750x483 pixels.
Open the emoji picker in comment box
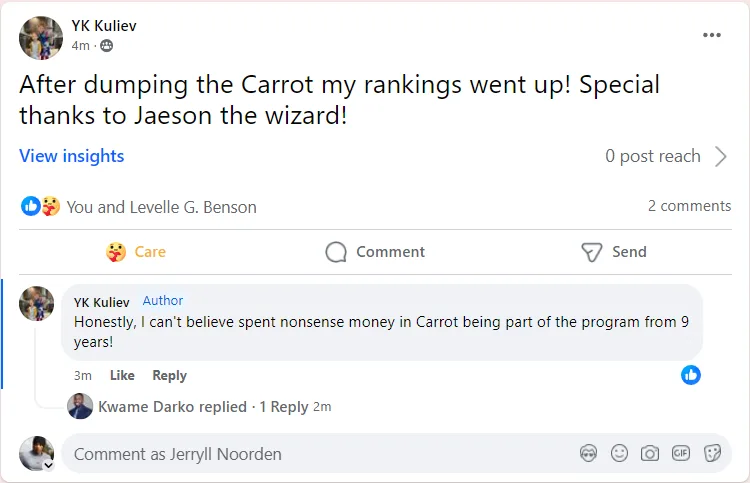[619, 454]
